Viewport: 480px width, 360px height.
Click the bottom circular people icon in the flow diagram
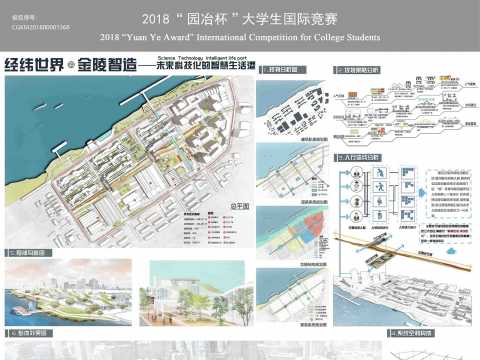[357, 217]
